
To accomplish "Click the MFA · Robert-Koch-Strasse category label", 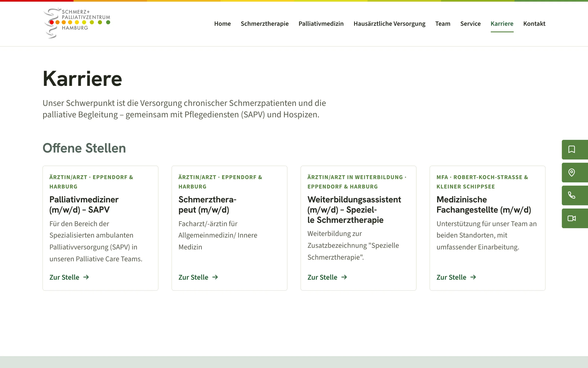I will coord(482,182).
